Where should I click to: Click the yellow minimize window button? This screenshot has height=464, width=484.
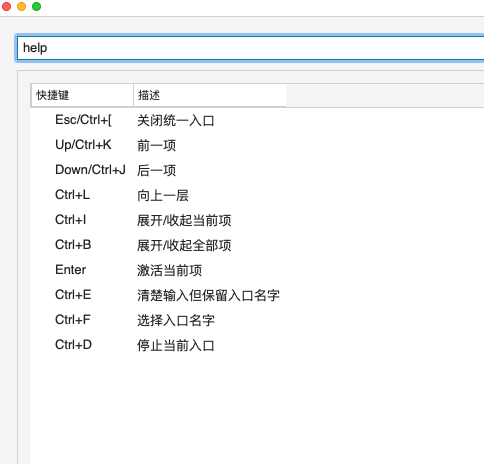[x=21, y=6]
